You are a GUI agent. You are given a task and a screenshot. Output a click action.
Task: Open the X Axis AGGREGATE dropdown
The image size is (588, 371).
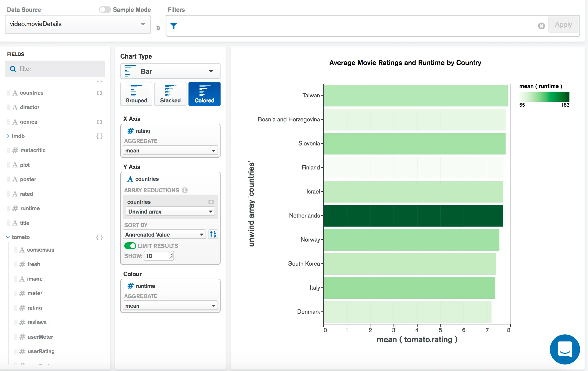(x=170, y=150)
